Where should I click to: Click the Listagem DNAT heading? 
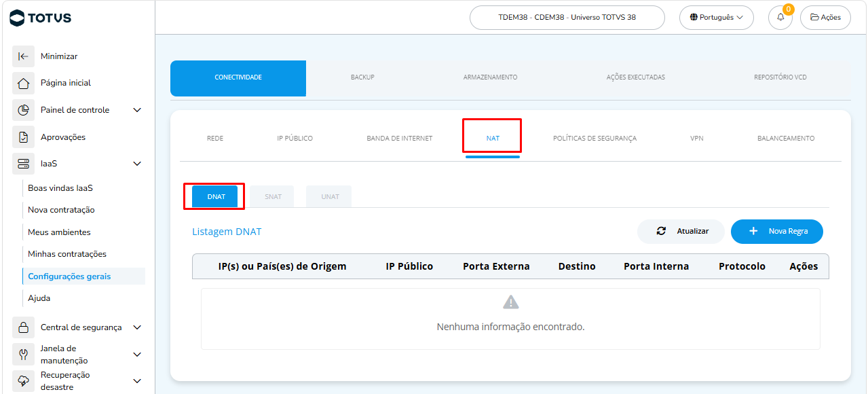coord(227,232)
